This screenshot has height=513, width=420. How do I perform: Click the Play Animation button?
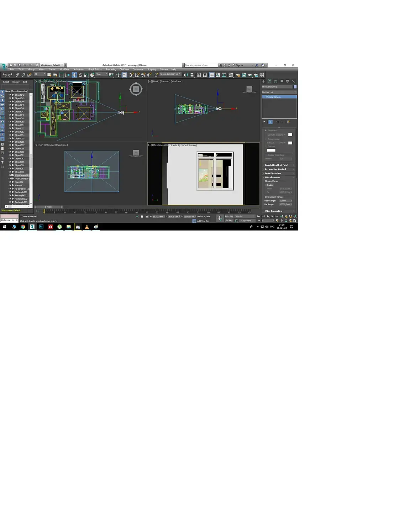pyautogui.click(x=268, y=216)
